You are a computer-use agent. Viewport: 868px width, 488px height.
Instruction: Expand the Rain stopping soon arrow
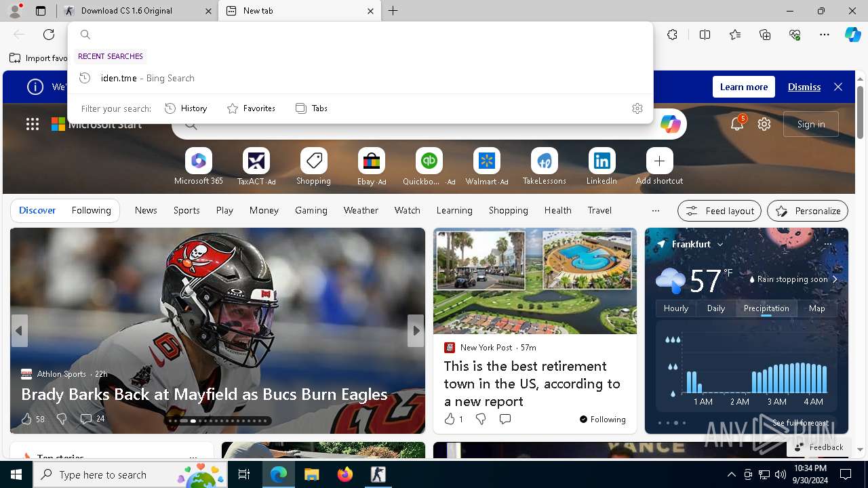coord(835,279)
